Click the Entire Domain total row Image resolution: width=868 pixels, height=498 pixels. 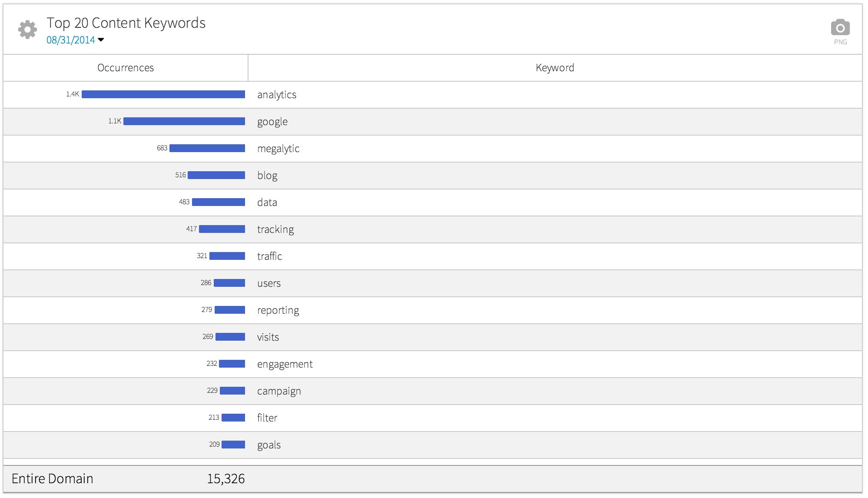point(53,479)
